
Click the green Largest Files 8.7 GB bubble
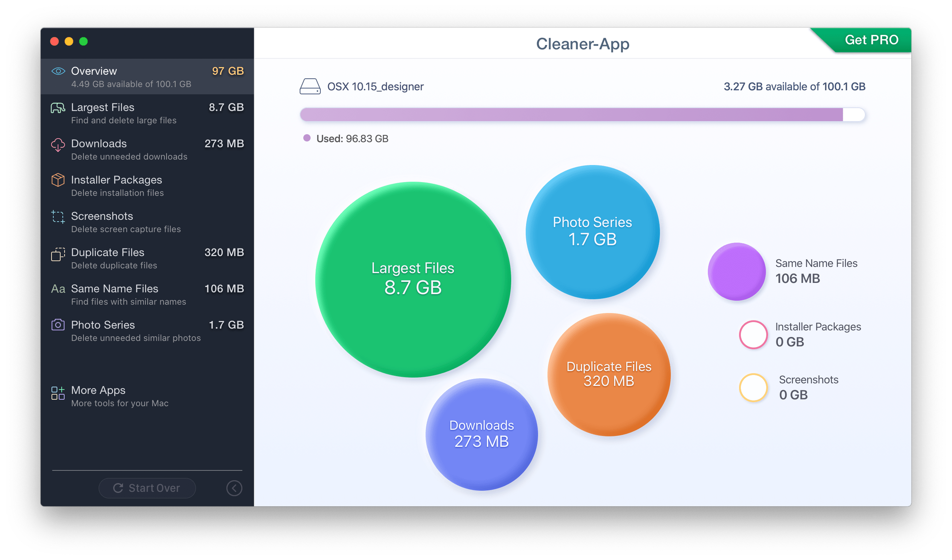413,280
